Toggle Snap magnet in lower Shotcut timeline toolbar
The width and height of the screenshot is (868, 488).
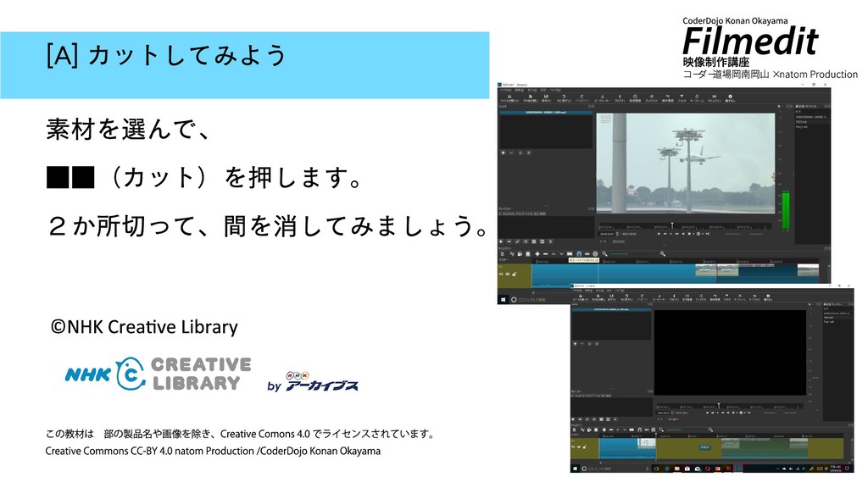(639, 430)
